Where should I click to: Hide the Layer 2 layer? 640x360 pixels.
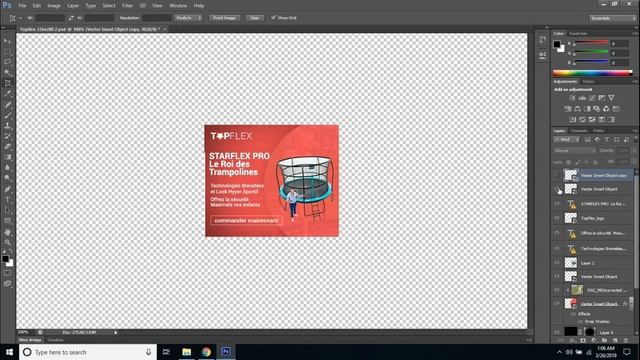[x=557, y=263]
